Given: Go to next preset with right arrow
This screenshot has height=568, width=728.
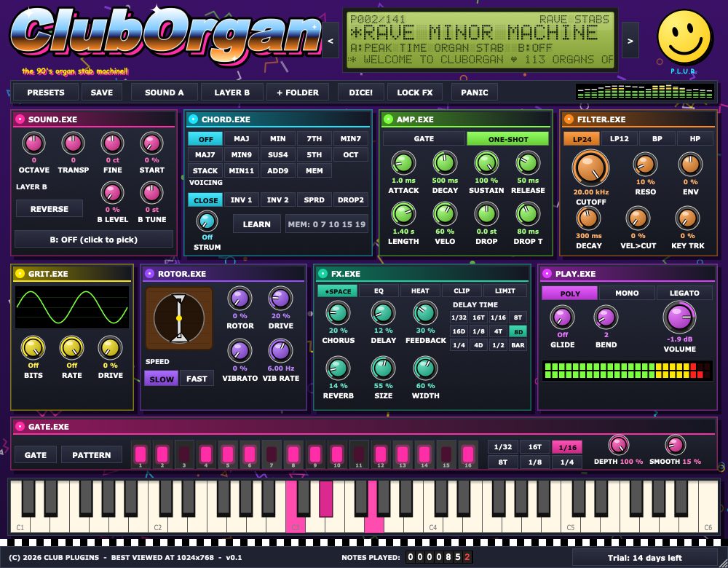Looking at the screenshot, I should click(x=630, y=41).
